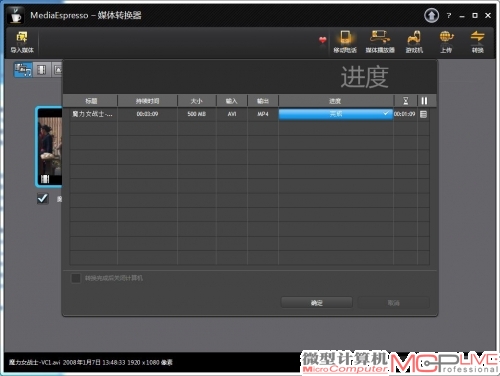
Task: Switch to the video filmstrip view tab
Action: click(41, 70)
